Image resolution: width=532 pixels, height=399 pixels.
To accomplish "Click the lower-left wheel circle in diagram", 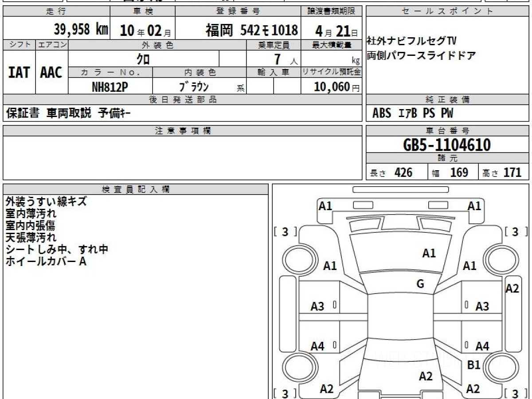I will (297, 368).
